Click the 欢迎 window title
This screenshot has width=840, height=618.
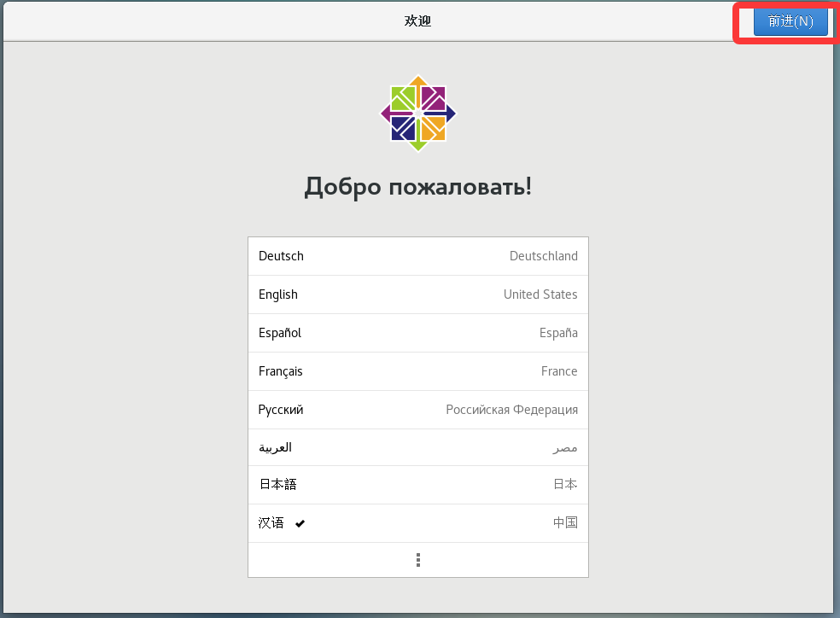417,20
